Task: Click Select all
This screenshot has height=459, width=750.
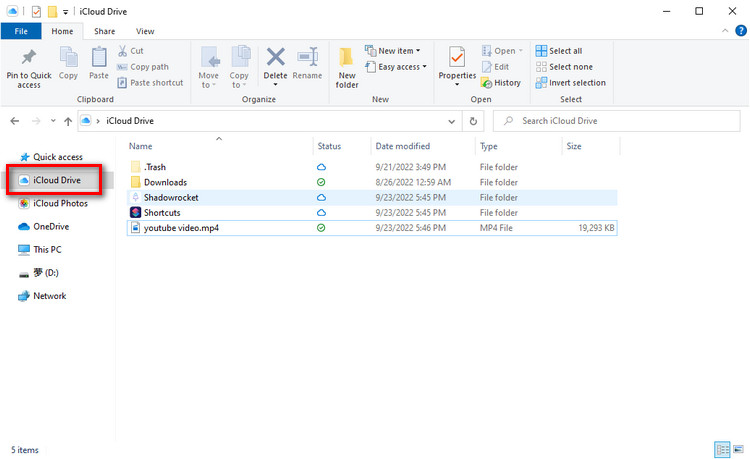Action: 559,51
